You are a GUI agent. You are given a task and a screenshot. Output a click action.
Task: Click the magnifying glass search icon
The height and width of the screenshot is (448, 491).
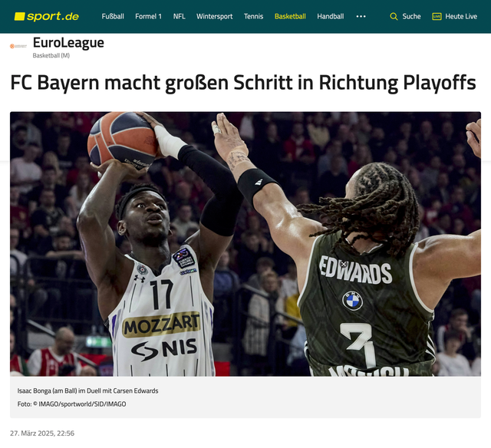point(394,16)
